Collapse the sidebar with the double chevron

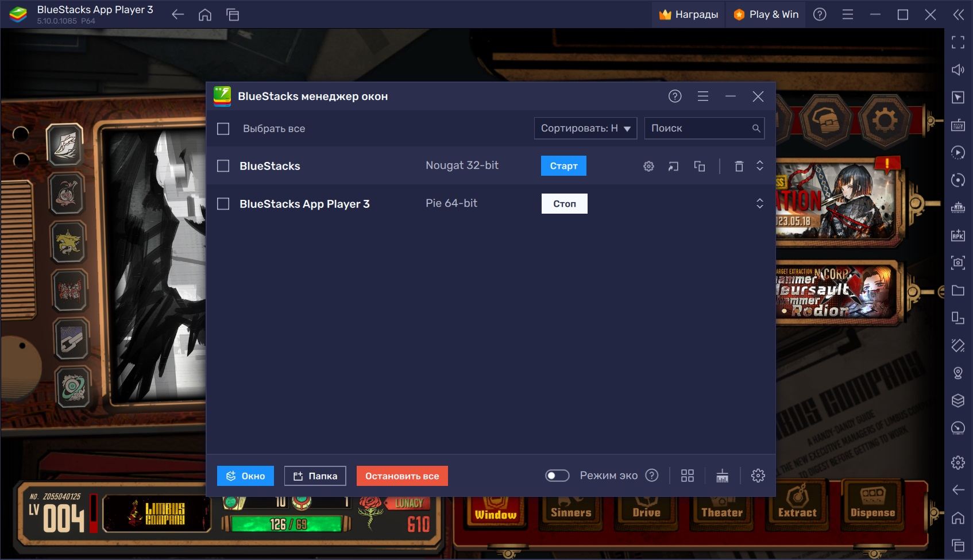[958, 14]
